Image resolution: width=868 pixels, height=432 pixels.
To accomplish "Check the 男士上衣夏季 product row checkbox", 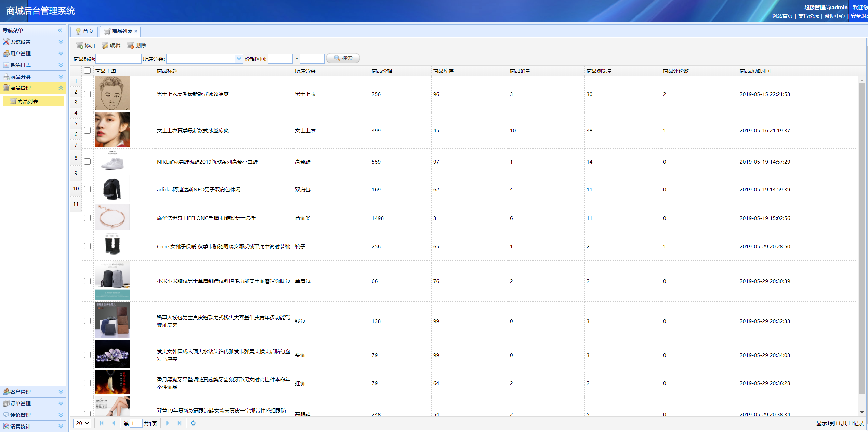I will (88, 94).
